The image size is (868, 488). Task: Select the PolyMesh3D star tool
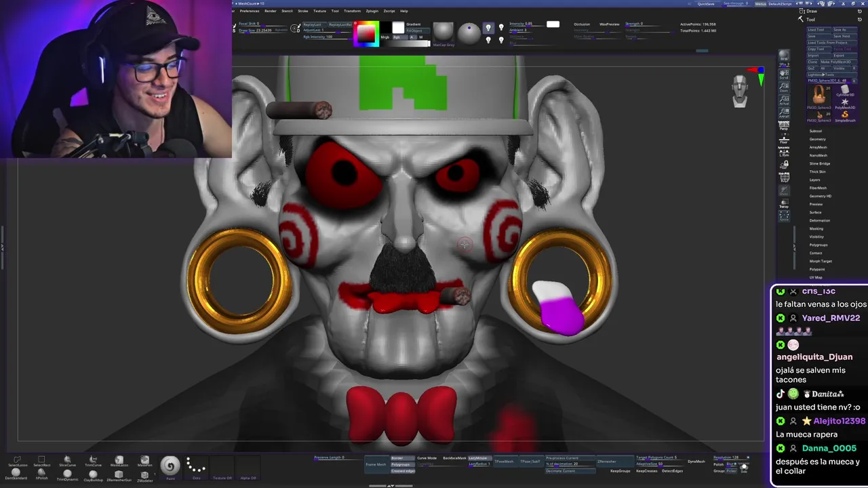(845, 104)
